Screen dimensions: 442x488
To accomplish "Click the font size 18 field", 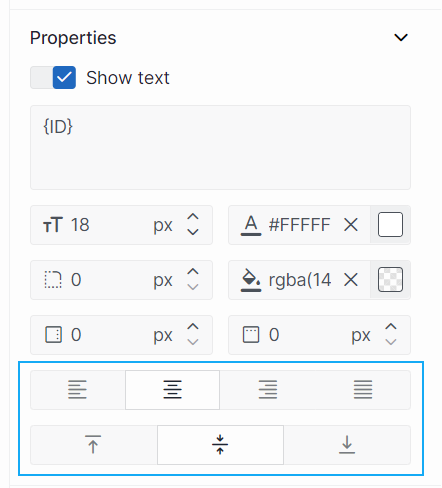I will pyautogui.click(x=110, y=225).
